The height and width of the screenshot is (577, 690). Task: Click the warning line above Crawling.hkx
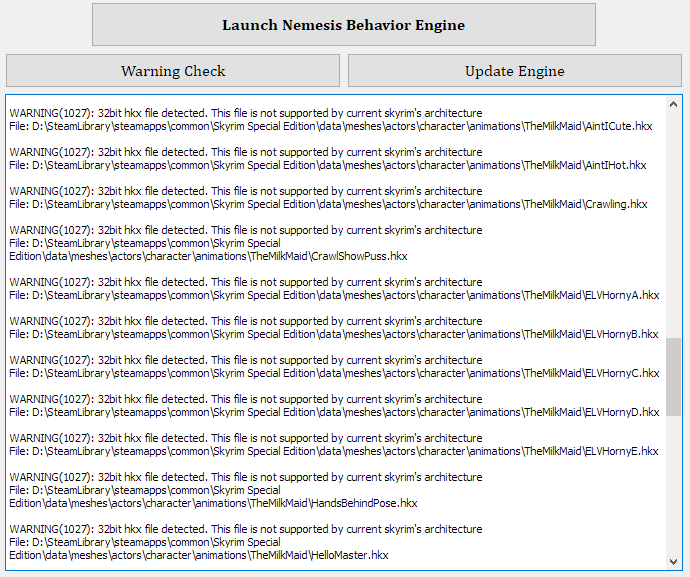(246, 191)
